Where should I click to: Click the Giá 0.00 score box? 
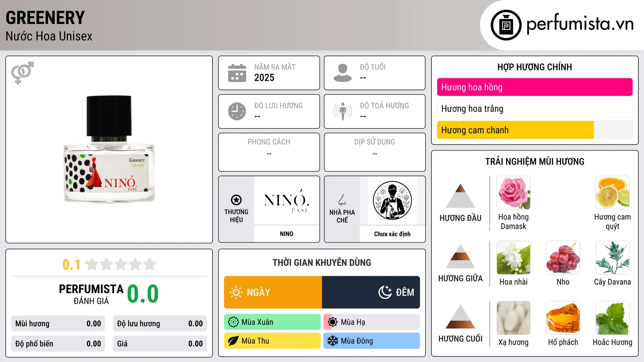pos(160,344)
